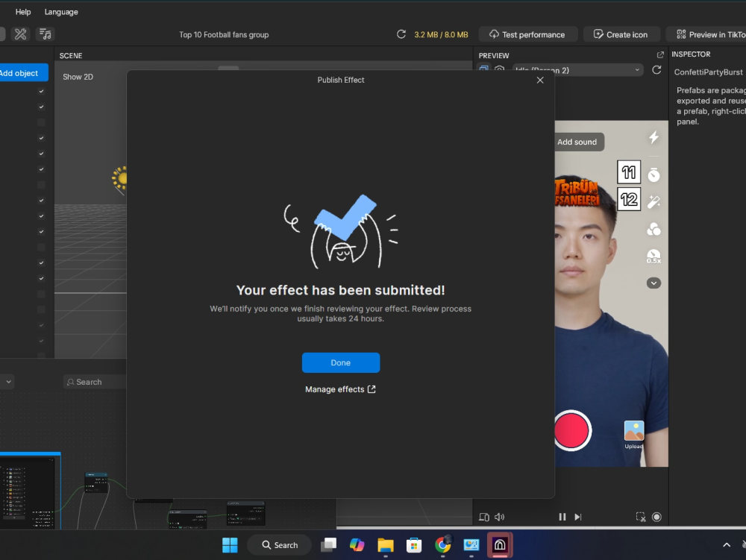The height and width of the screenshot is (560, 746).
Task: Step to the next frame
Action: click(578, 517)
